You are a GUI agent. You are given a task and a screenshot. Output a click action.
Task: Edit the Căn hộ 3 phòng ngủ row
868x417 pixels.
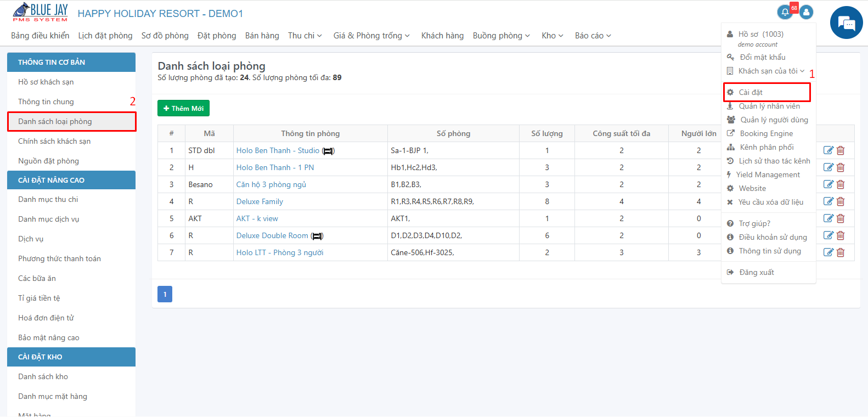[x=828, y=184]
